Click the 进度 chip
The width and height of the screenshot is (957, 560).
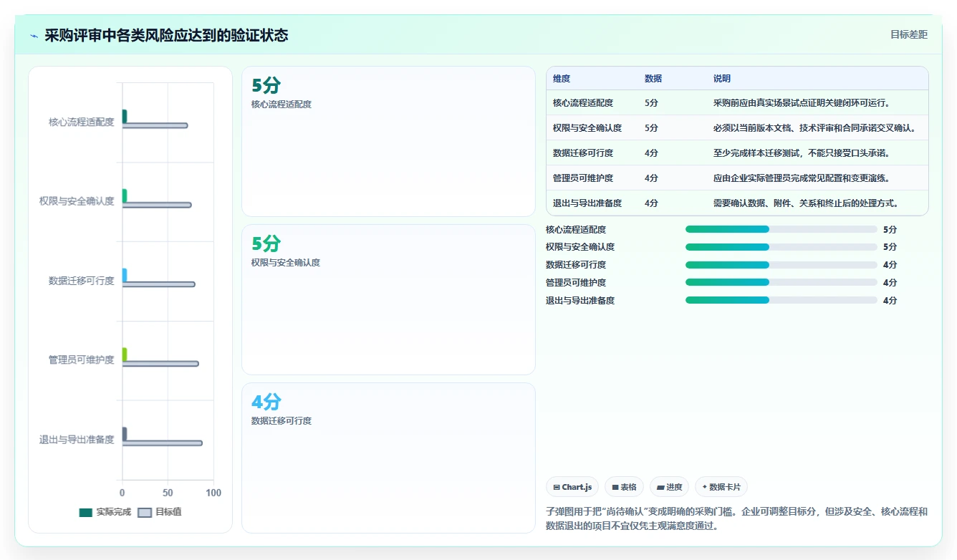coord(670,487)
